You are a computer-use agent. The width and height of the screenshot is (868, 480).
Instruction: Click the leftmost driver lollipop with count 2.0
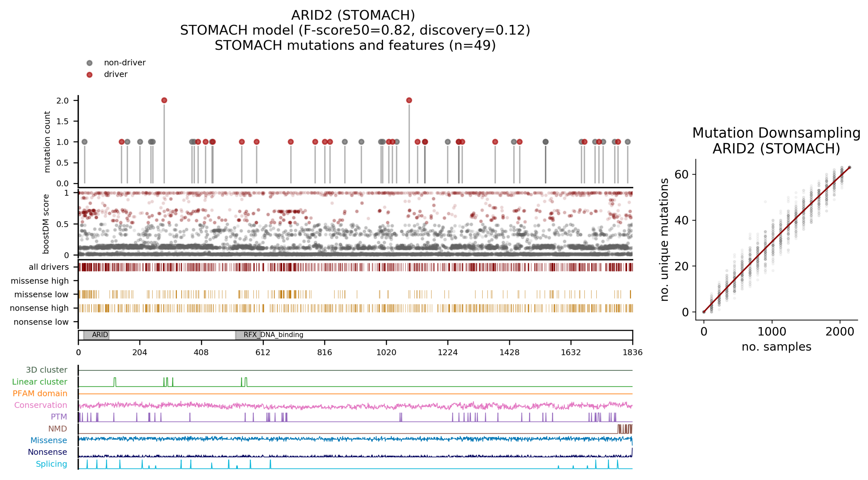click(x=164, y=100)
